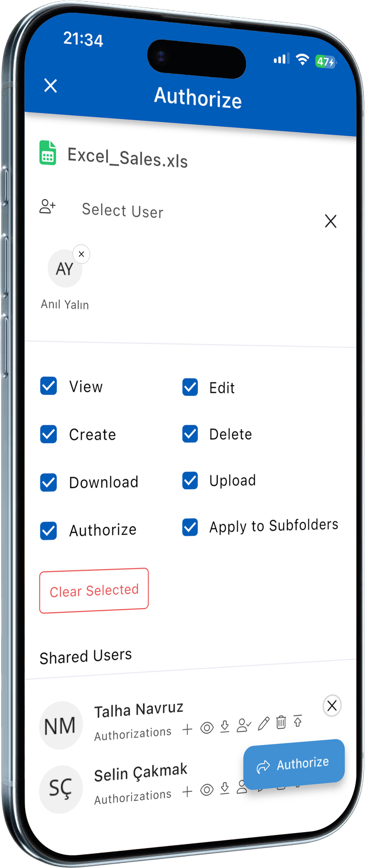Click the pencil edit icon for Talha Navruz
The height and width of the screenshot is (868, 365).
point(264,723)
